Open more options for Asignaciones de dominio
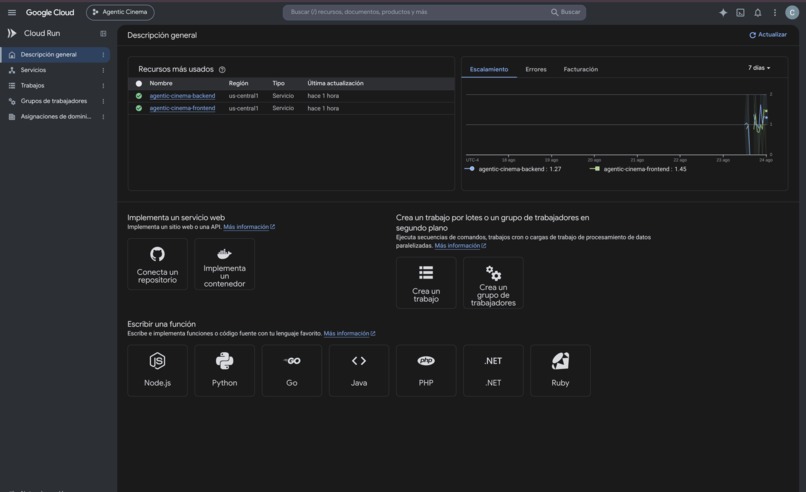 coord(103,117)
